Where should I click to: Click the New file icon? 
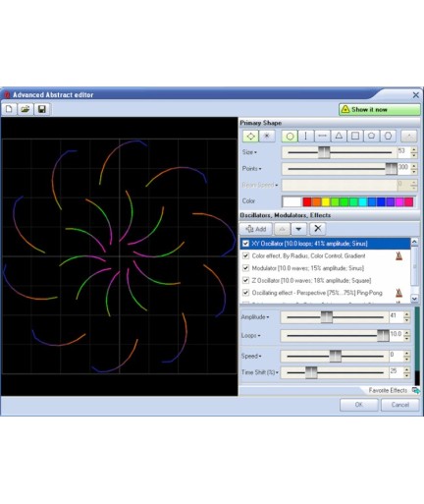click(x=9, y=109)
